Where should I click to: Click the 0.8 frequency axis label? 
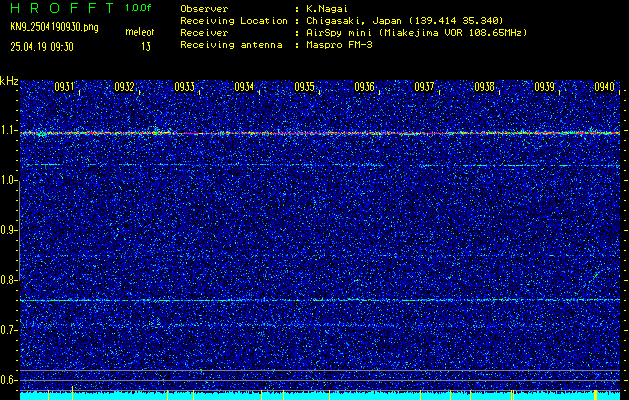[x=8, y=280]
